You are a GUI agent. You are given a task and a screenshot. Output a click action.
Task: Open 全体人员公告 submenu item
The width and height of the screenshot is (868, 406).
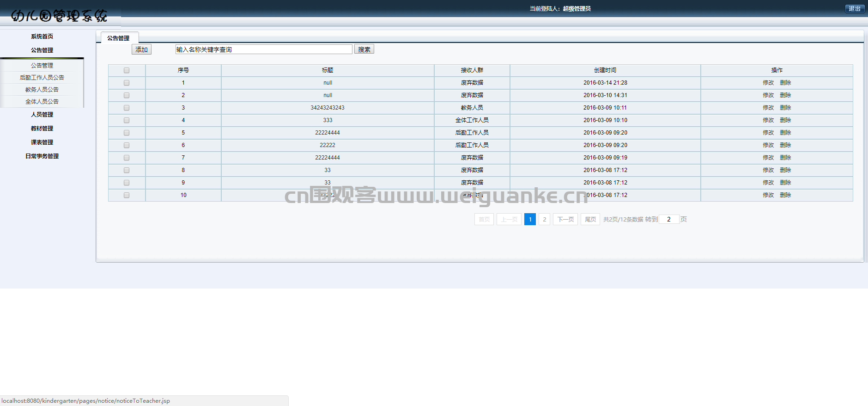(42, 102)
